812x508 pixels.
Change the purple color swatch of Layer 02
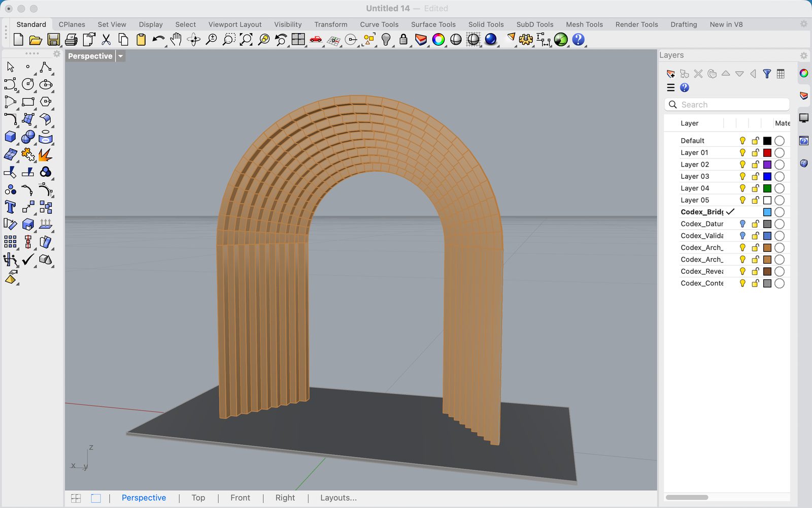click(x=767, y=165)
